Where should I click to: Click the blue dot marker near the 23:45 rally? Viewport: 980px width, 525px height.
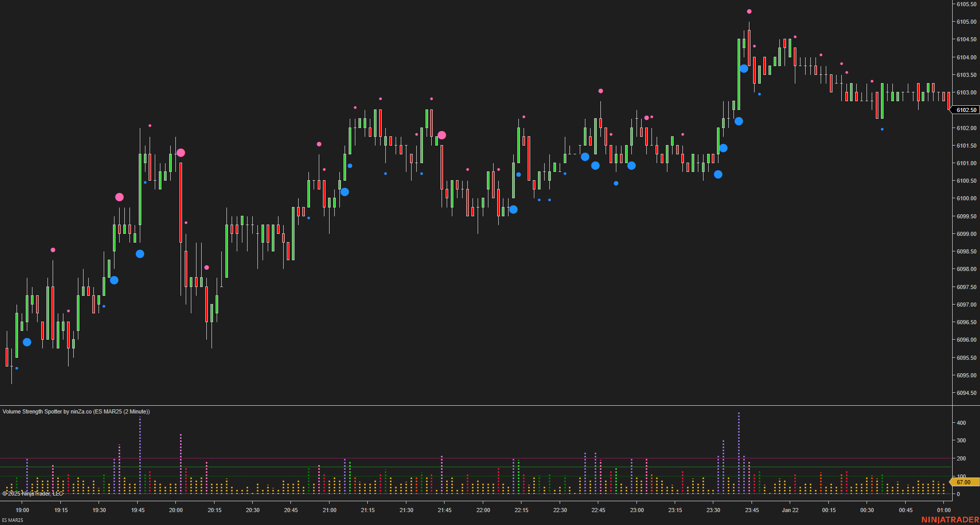tap(743, 68)
